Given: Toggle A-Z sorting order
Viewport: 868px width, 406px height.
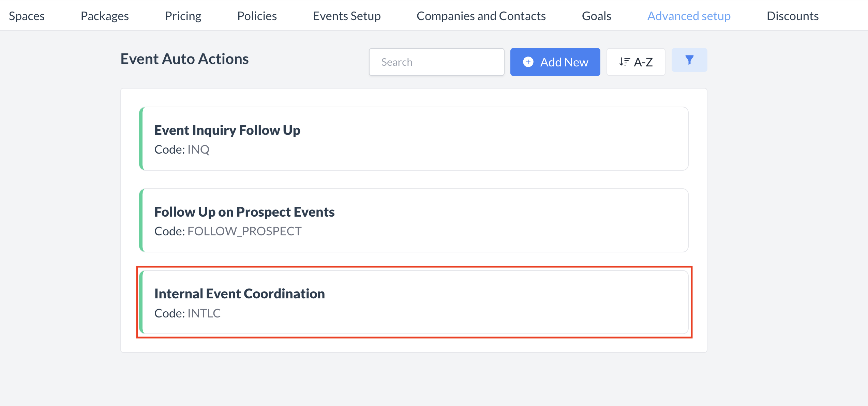Looking at the screenshot, I should (635, 62).
